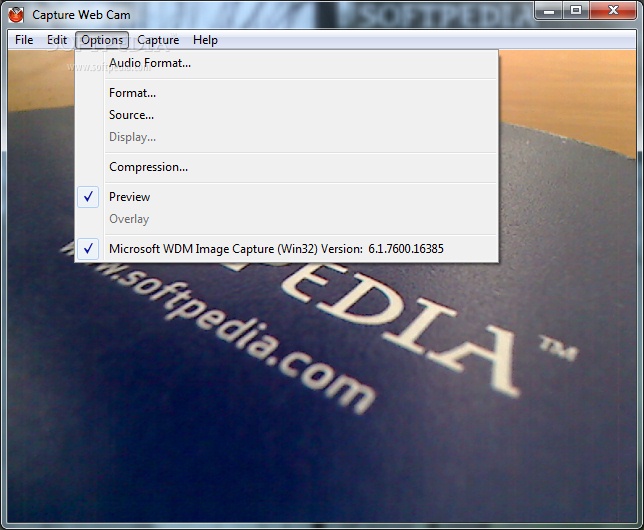Click the Capture Web Cam app icon
This screenshot has width=644, height=530.
coord(16,15)
